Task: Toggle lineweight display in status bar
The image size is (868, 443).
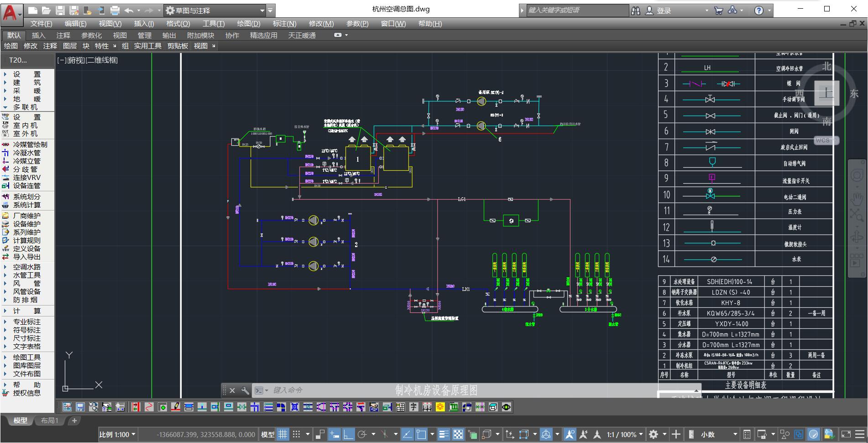Action: [x=444, y=434]
